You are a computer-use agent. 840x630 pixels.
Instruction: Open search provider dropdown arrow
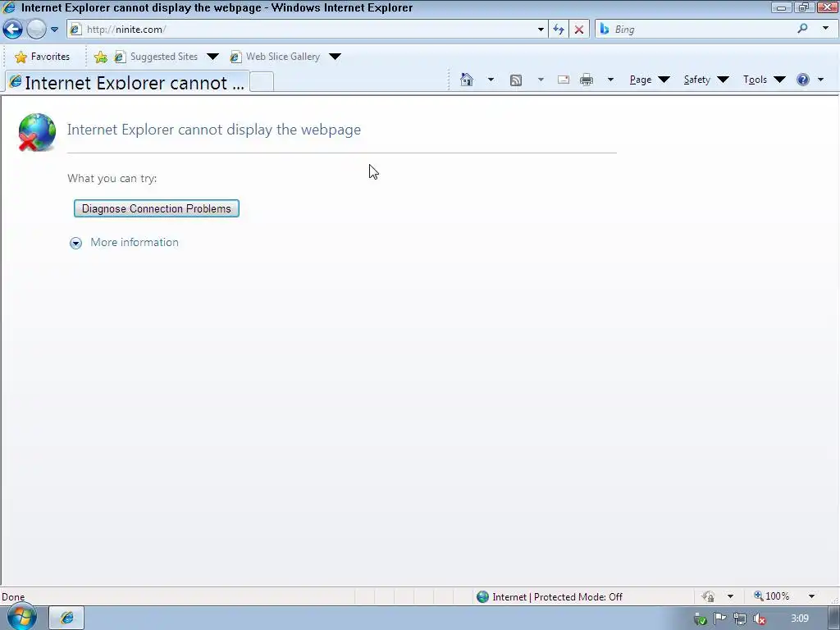point(825,29)
